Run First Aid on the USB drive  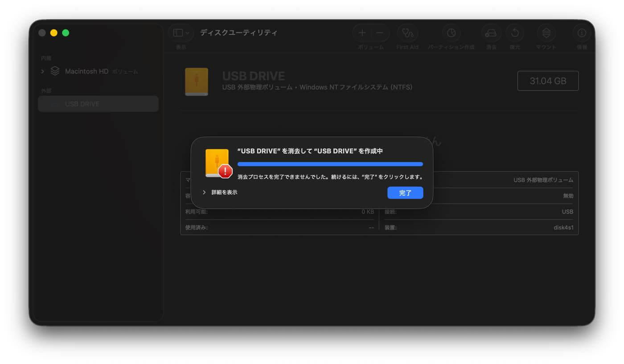[x=407, y=33]
